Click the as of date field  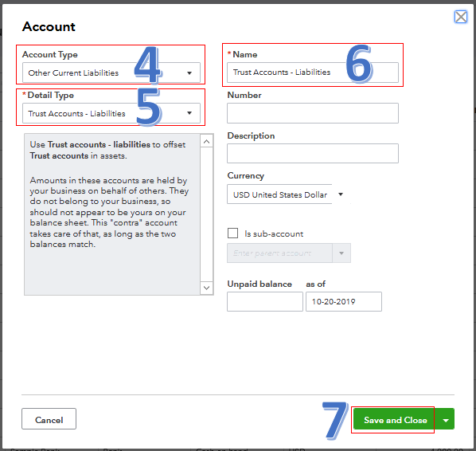point(344,301)
